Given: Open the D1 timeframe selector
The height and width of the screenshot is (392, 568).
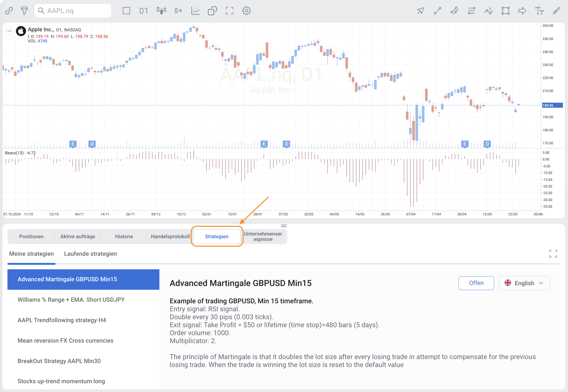Looking at the screenshot, I should click(x=143, y=11).
